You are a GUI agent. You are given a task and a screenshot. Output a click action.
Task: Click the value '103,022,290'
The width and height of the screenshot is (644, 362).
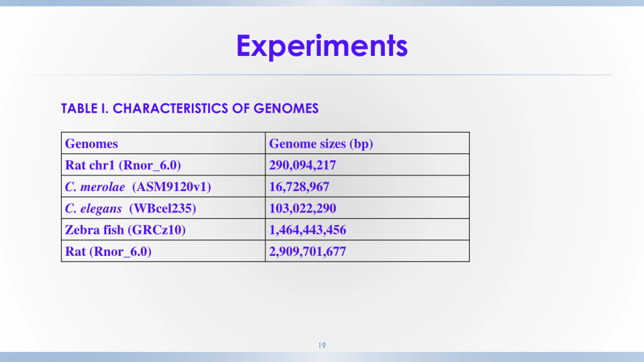coord(302,208)
